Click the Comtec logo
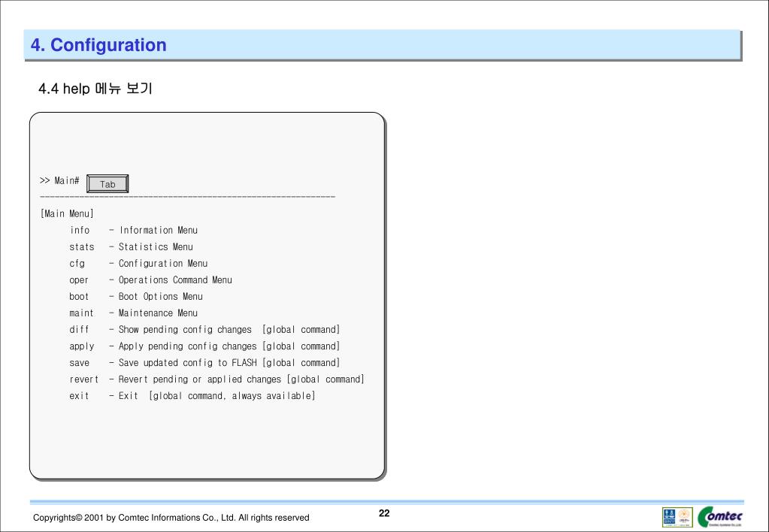Screen dimensions: 769x532 point(720,517)
